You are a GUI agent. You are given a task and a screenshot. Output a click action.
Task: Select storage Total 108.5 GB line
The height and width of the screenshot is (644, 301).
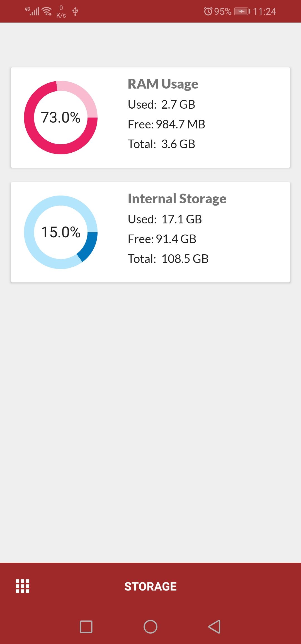pos(168,259)
